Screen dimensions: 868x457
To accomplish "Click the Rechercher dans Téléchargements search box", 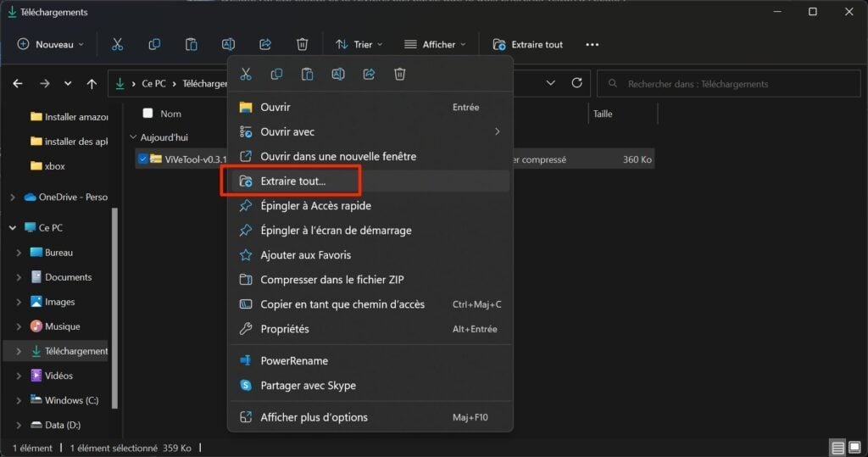I will point(728,84).
